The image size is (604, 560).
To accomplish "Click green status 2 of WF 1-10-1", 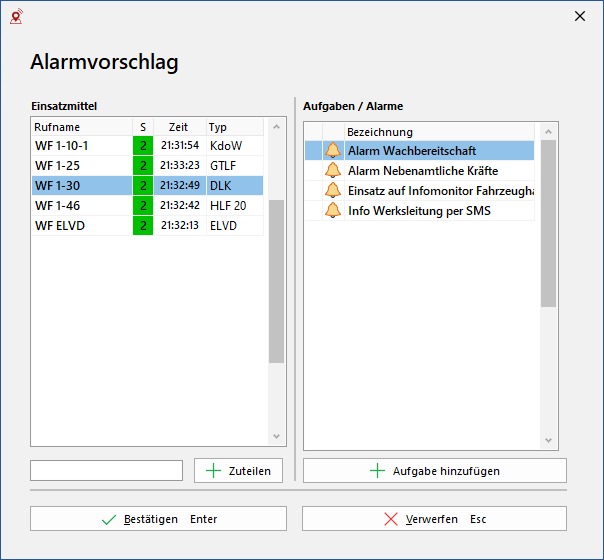I will point(143,146).
